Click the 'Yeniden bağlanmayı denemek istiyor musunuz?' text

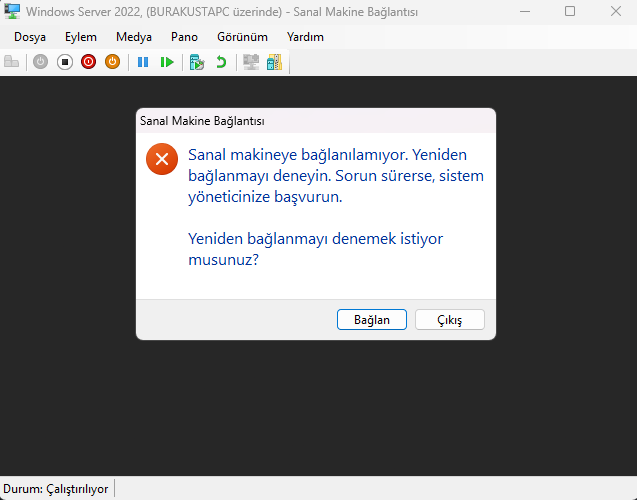315,249
